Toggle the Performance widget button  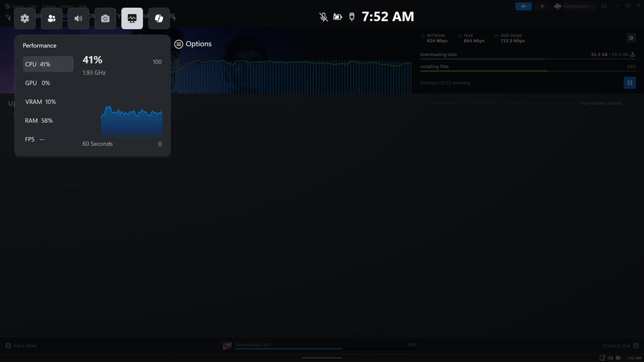[x=132, y=19]
